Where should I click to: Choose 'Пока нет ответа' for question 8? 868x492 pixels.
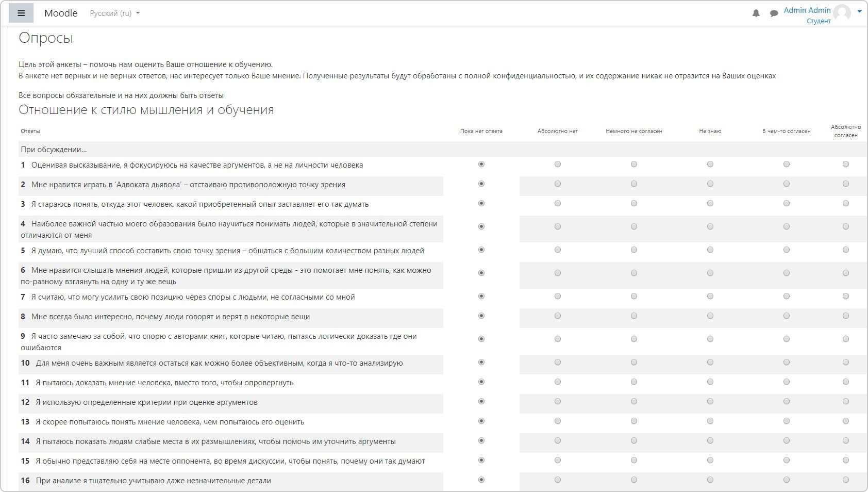click(x=481, y=316)
